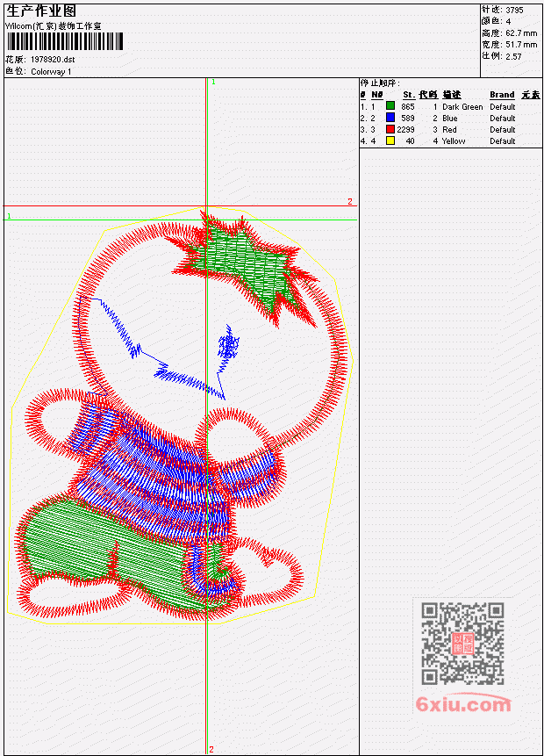Viewport: 544px width, 756px height.
Task: Click the 元素 column header
Action: pos(531,95)
